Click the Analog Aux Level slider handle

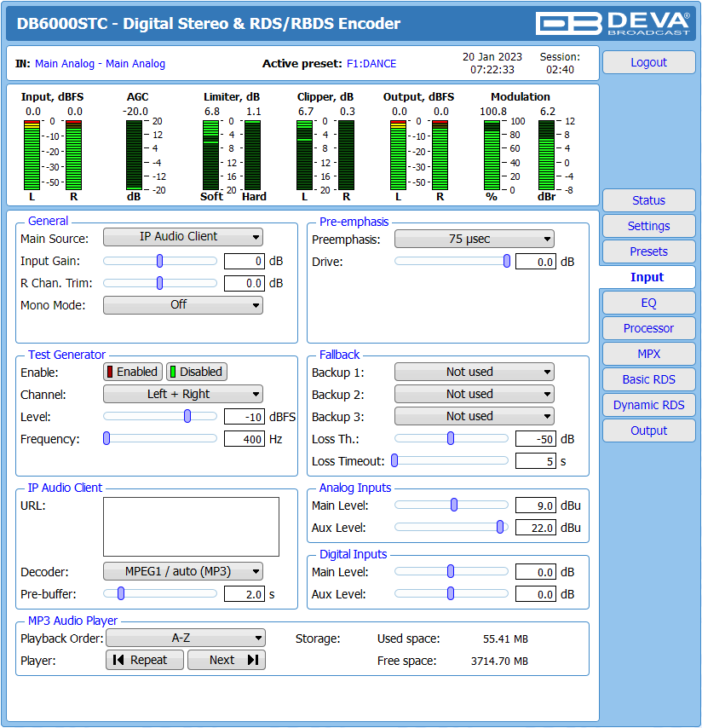click(500, 528)
